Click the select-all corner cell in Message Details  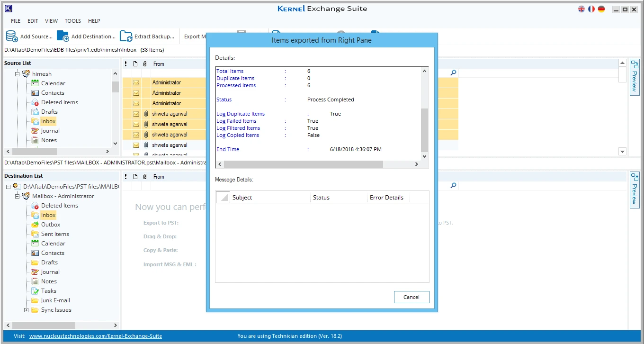click(223, 198)
